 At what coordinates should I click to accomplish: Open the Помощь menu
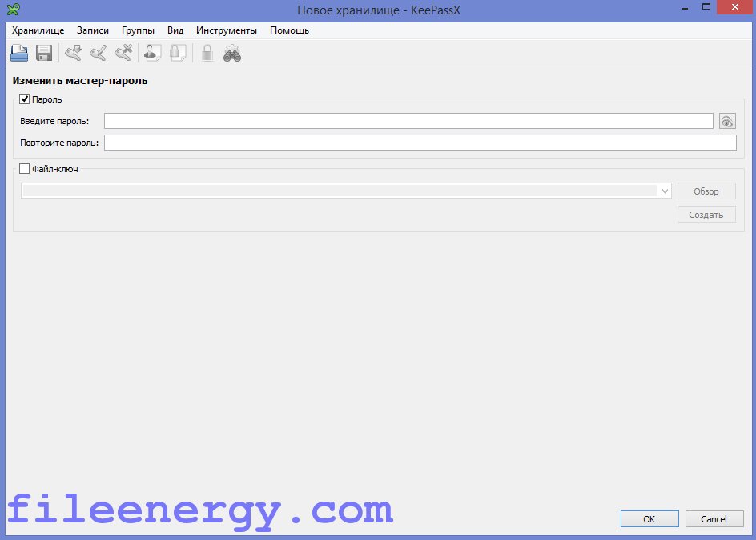click(289, 30)
